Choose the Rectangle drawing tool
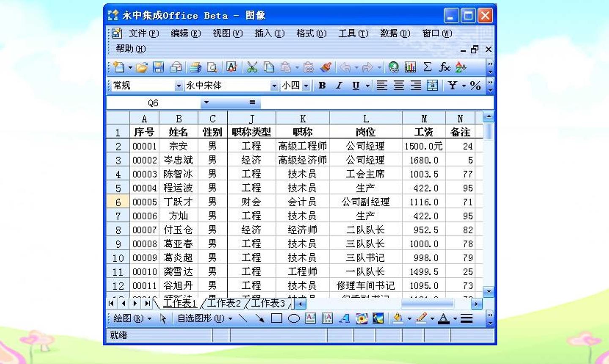 [x=277, y=318]
